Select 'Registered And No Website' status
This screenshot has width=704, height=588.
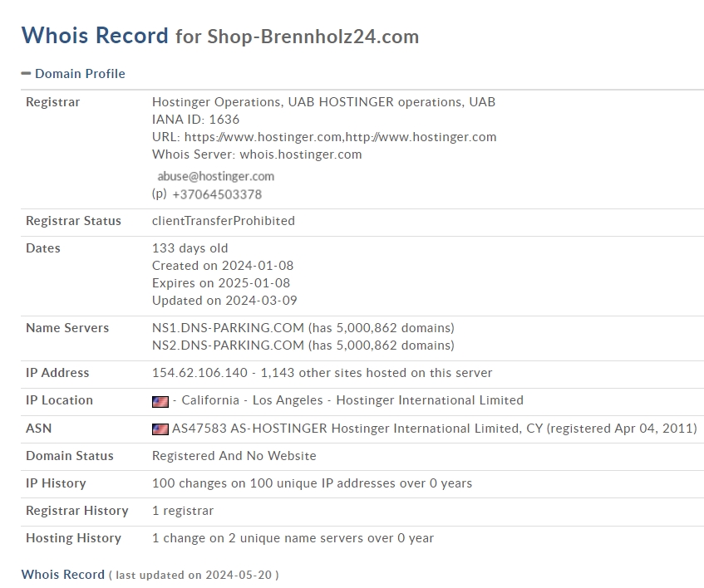pos(234,456)
